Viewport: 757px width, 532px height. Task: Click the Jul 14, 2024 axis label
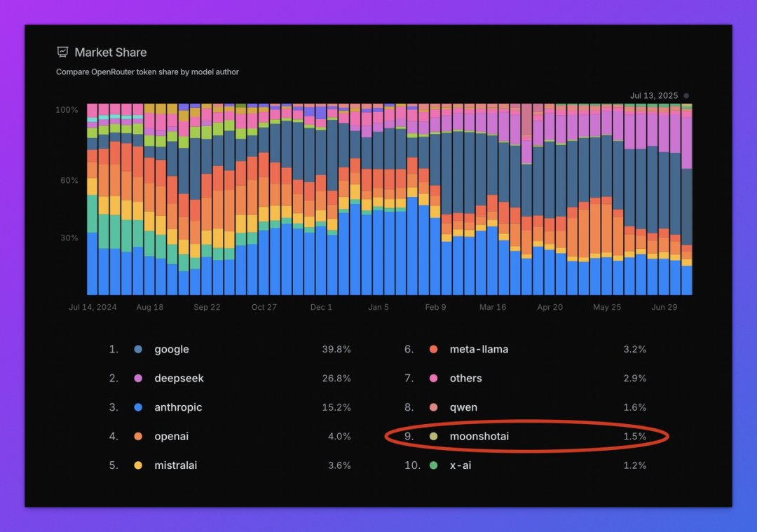(x=93, y=307)
